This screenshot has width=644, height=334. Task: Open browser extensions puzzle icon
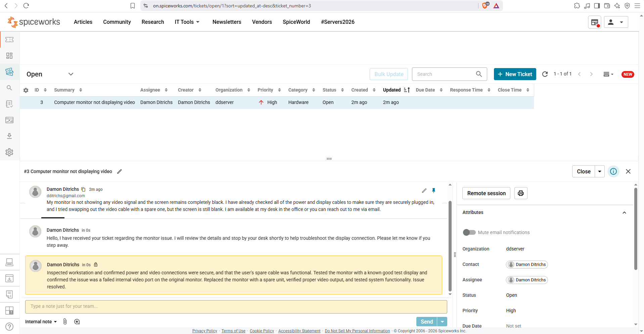(577, 6)
